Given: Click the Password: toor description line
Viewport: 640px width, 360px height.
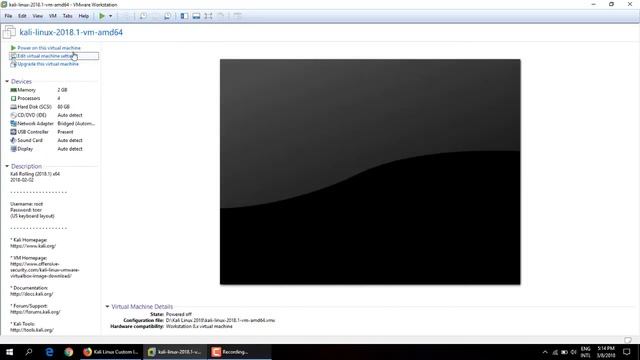Looking at the screenshot, I should point(26,210).
